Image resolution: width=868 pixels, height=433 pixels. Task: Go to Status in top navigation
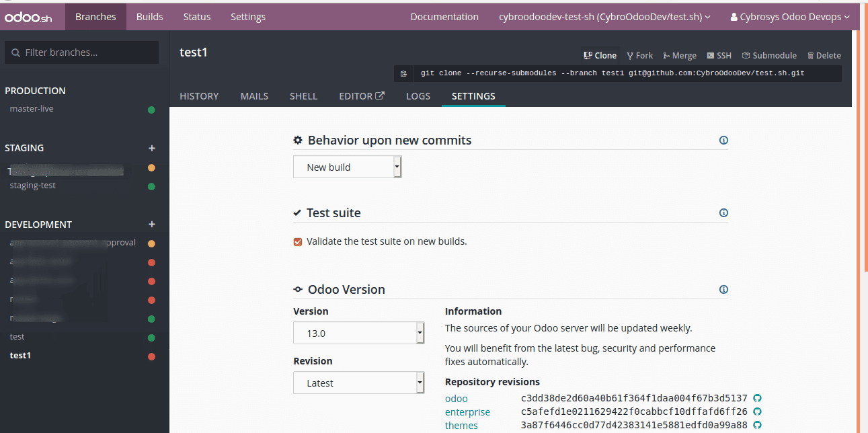tap(196, 17)
